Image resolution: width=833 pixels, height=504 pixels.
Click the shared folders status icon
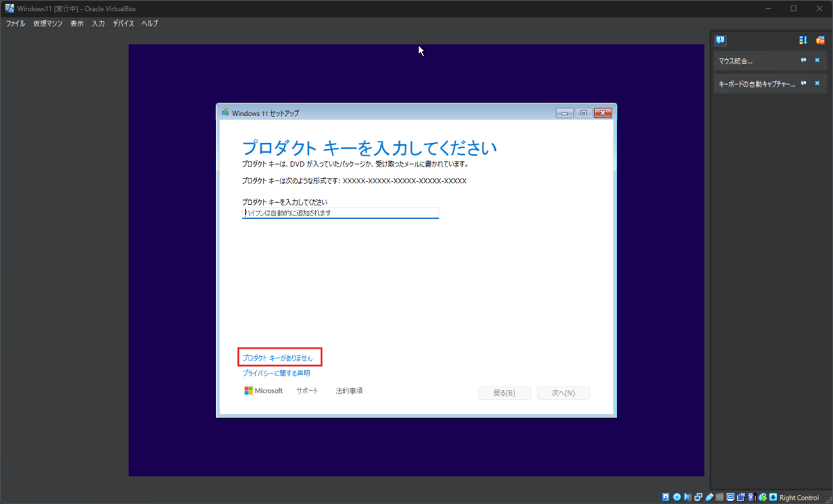(x=720, y=497)
